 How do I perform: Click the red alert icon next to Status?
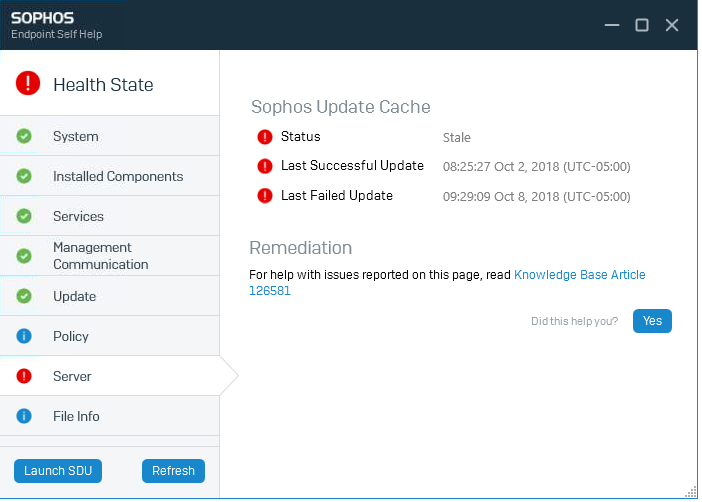(265, 137)
